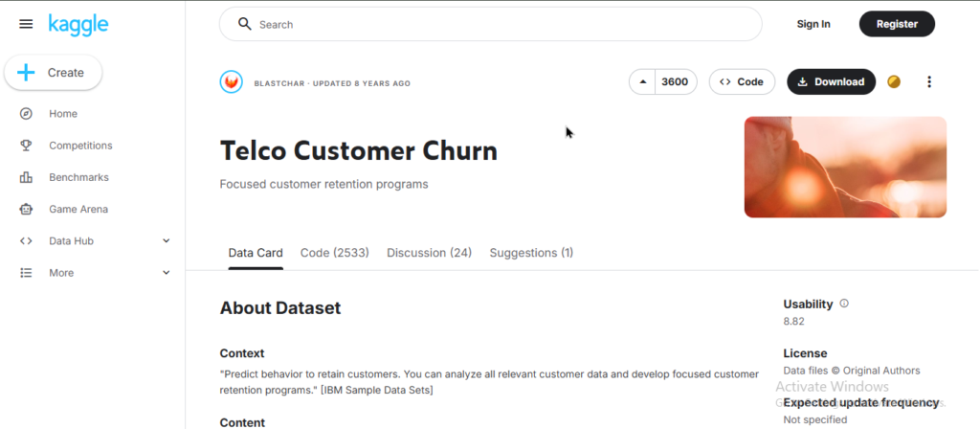Click the Usability info icon
Viewport: 980px width, 429px height.
click(843, 304)
